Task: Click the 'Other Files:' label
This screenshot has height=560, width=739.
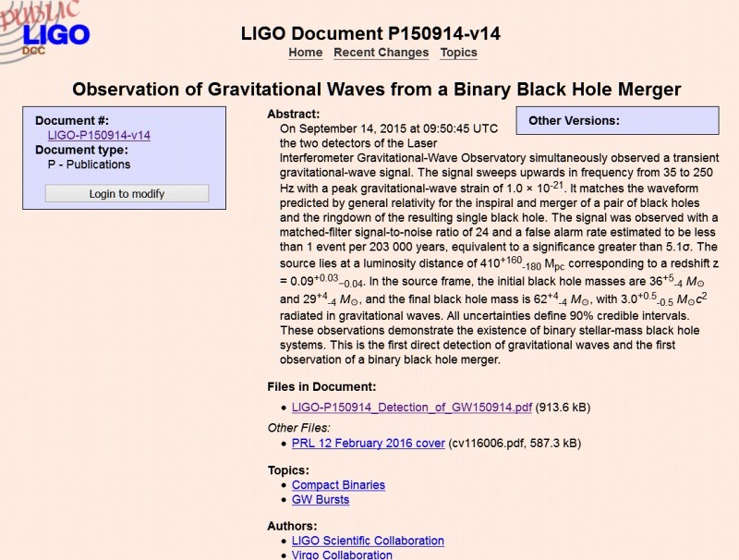Action: click(298, 428)
